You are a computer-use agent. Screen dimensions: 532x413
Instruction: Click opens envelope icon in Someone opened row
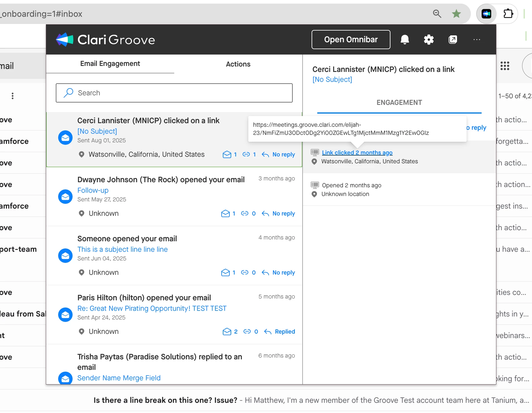[226, 272]
